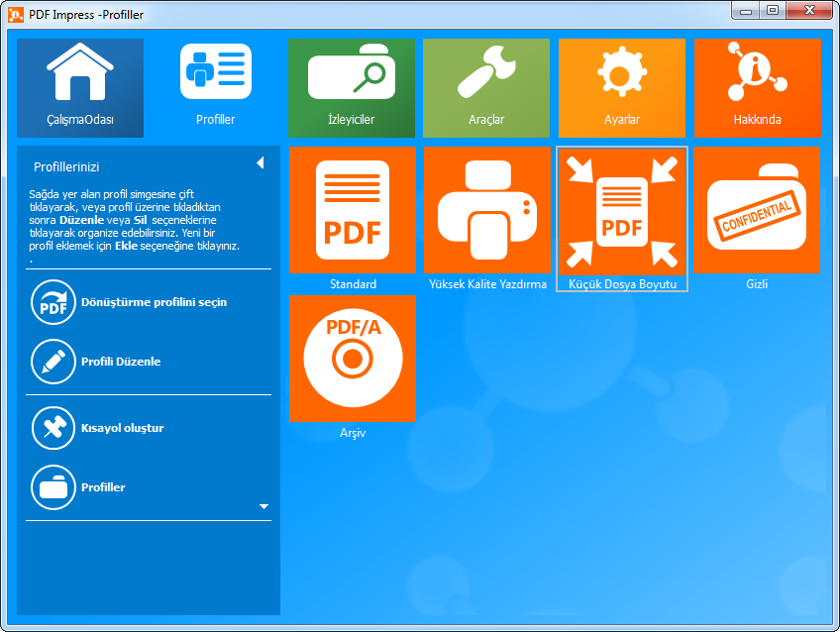Expand more options with sidebar down arrow
840x632 pixels.
pyautogui.click(x=263, y=506)
